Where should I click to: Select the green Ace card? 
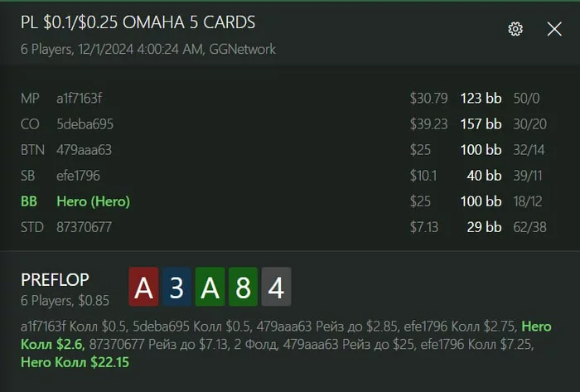(210, 287)
